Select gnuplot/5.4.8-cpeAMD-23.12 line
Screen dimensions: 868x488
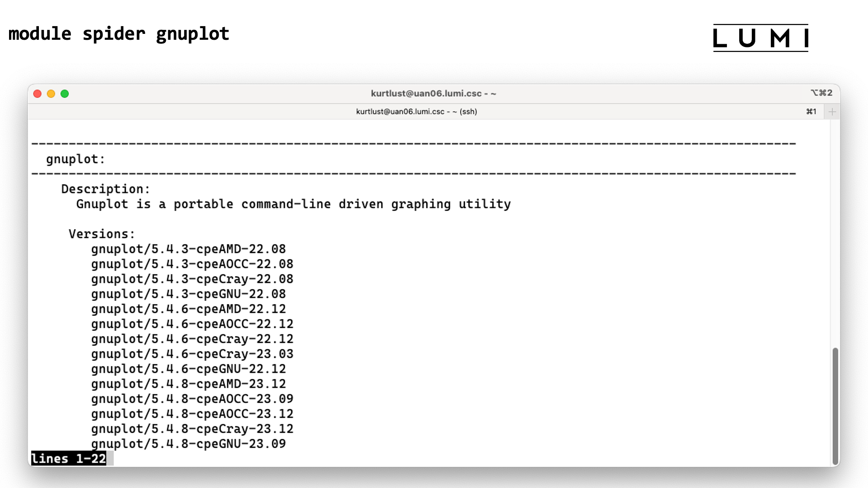[x=189, y=384]
